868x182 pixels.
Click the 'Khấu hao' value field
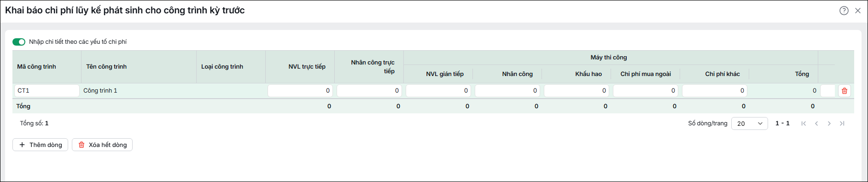577,91
